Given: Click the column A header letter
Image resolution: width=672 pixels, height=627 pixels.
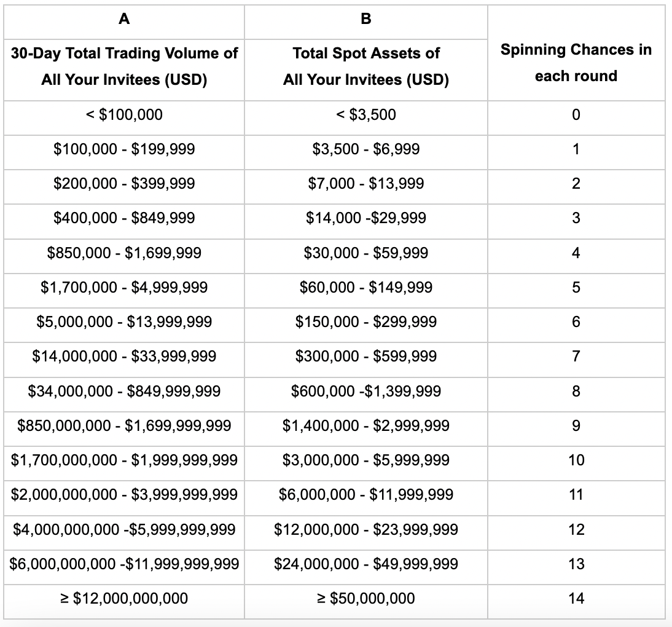Looking at the screenshot, I should [124, 19].
